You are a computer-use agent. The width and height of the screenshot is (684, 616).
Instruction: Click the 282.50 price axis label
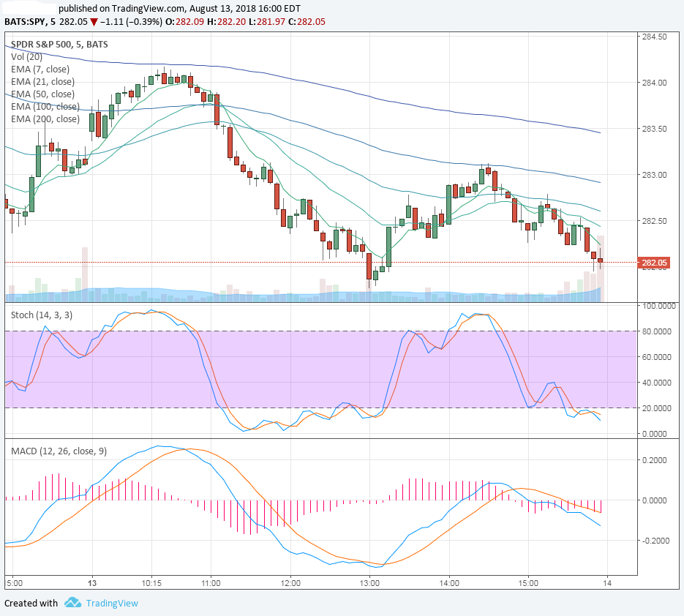tap(654, 221)
